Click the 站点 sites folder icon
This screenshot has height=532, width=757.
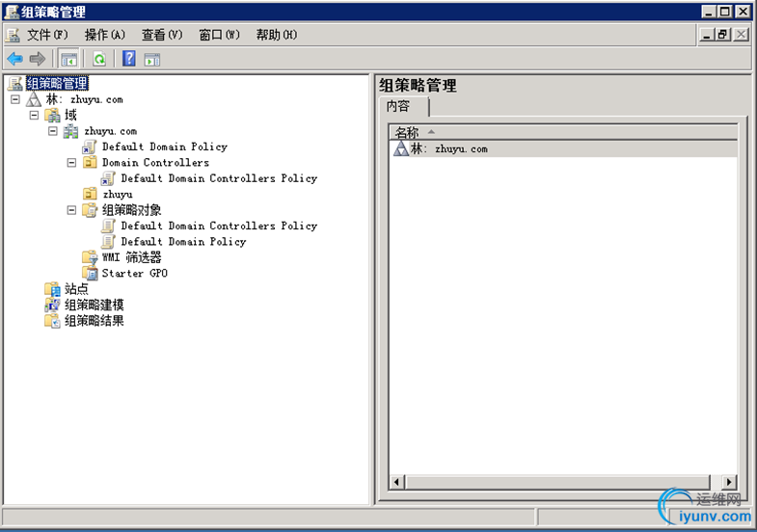pos(52,289)
